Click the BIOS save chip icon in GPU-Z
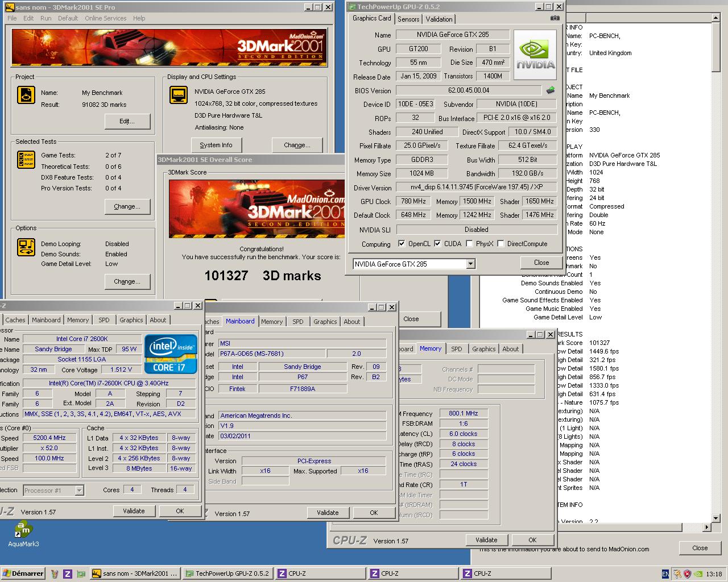The width and height of the screenshot is (728, 582). pyautogui.click(x=550, y=90)
